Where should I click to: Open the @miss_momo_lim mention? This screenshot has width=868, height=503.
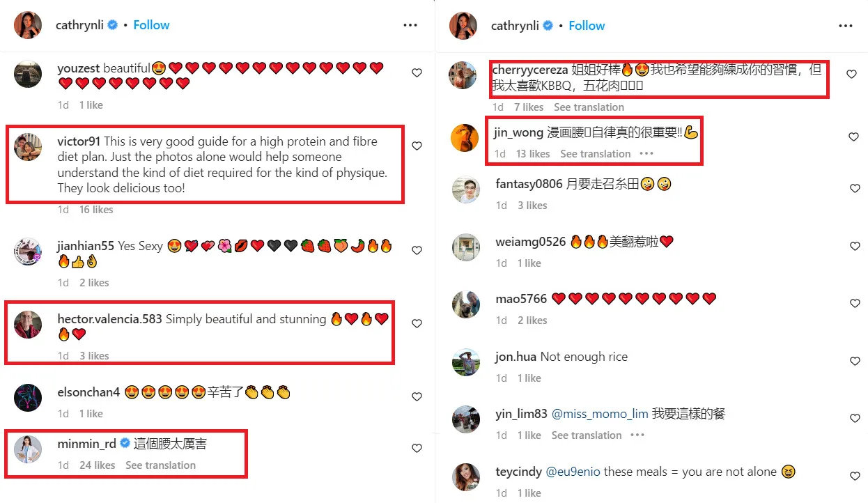[600, 414]
